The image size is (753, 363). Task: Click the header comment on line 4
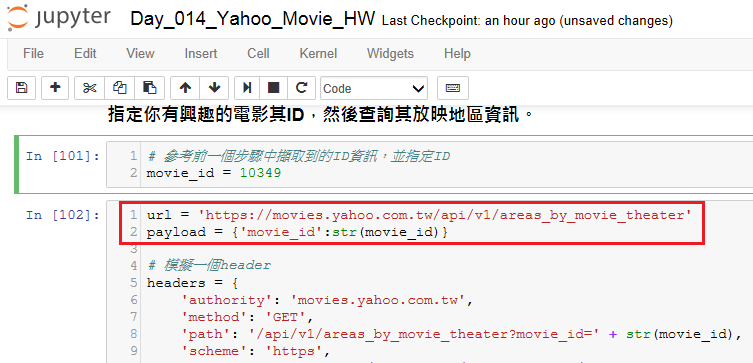pyautogui.click(x=209, y=265)
